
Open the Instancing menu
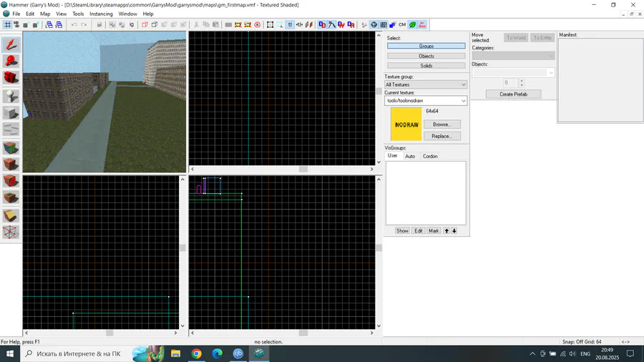101,14
